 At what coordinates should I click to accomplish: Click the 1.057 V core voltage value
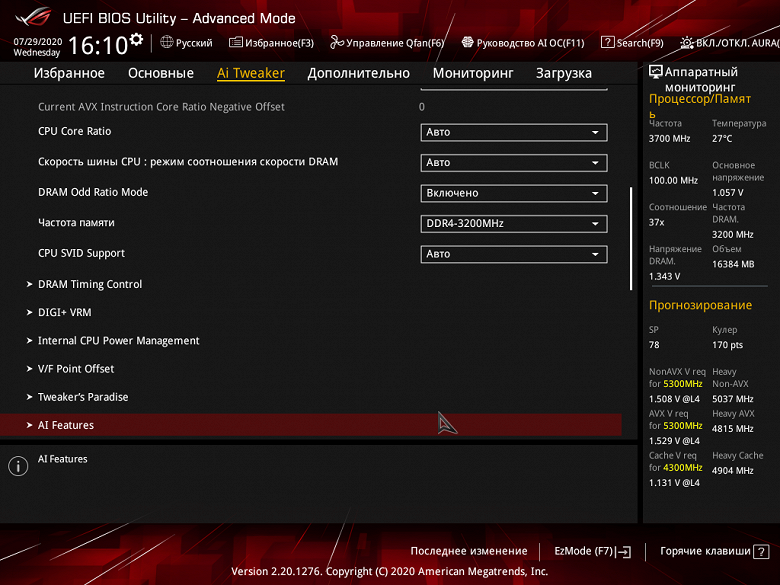click(727, 193)
